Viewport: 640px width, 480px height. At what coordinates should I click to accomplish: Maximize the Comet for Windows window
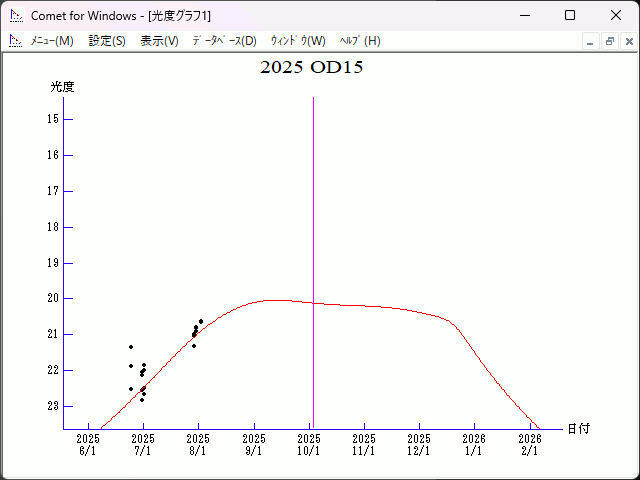click(569, 15)
